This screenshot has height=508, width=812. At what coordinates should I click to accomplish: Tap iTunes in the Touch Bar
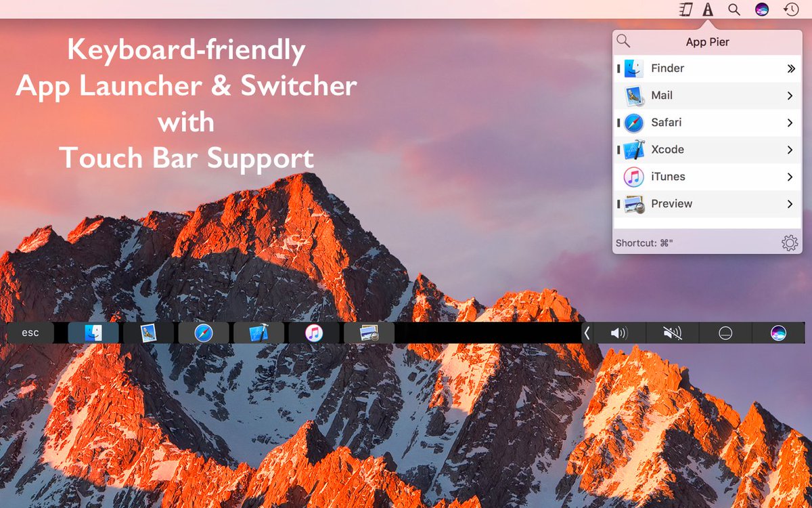click(x=313, y=333)
